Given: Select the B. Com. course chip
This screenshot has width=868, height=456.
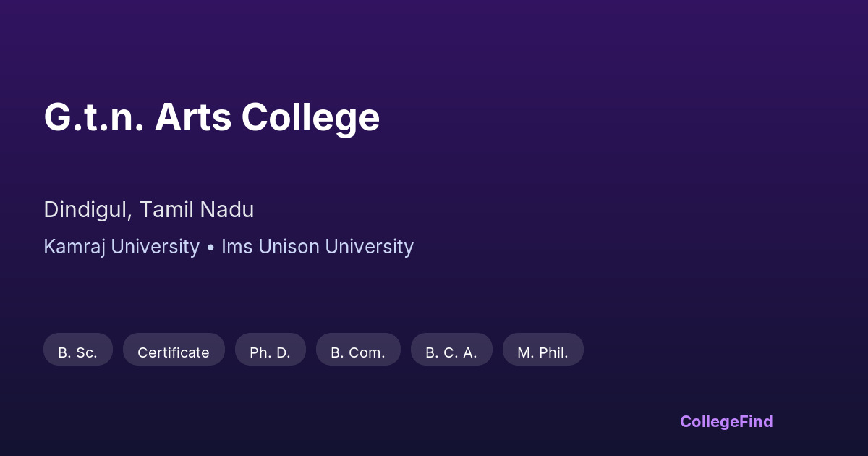Looking at the screenshot, I should click(x=358, y=352).
